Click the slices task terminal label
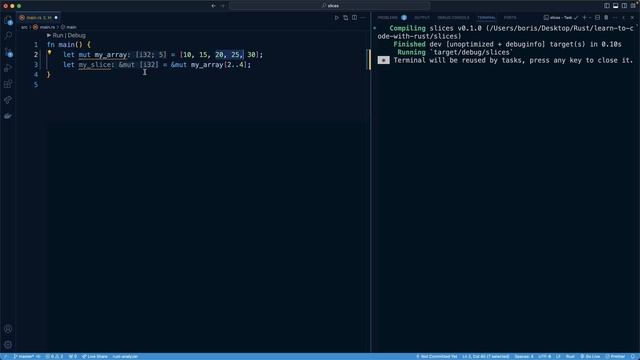Screen dimensions: 640x360 coord(561,18)
